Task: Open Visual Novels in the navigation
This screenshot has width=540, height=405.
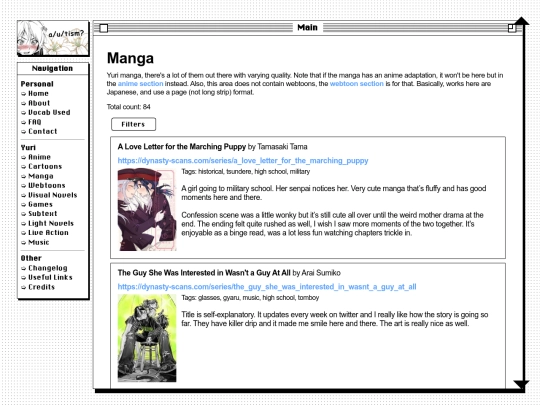Action: (x=53, y=195)
